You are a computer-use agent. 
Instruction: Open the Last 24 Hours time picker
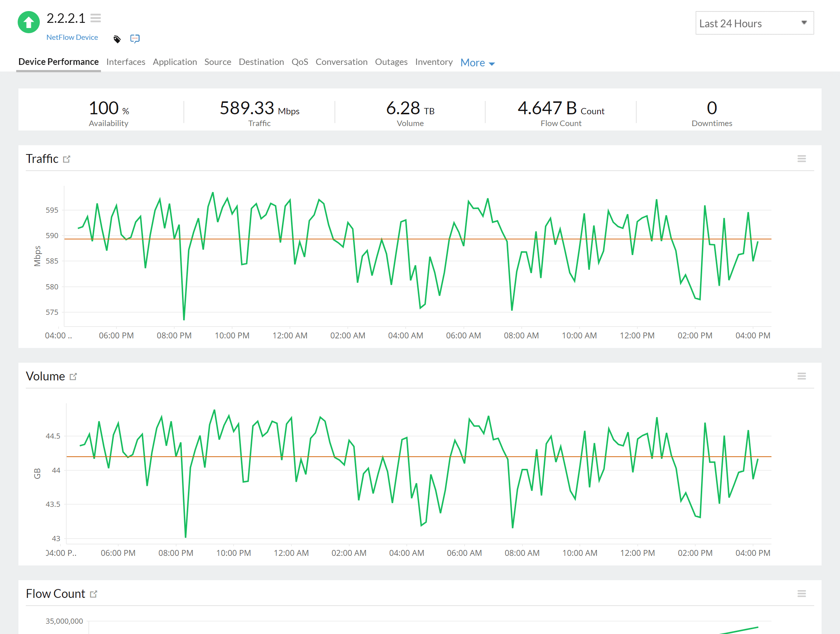click(x=755, y=23)
